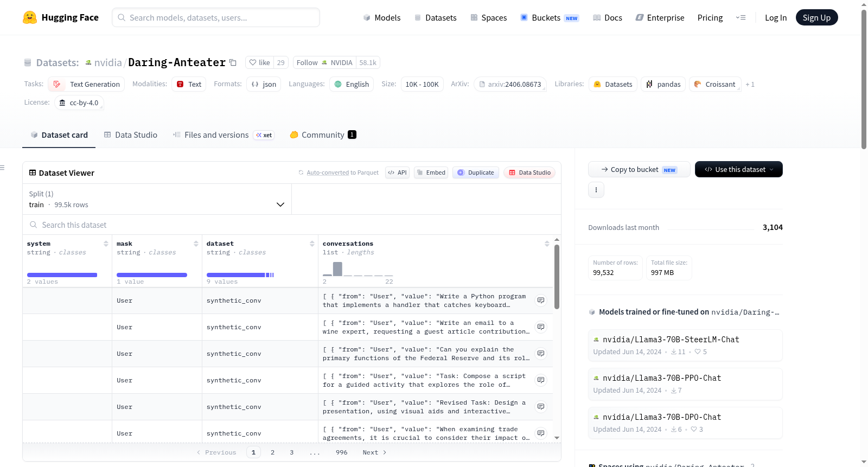This screenshot has width=868, height=467.
Task: Open the arxiv:2406.08673 paper tag
Action: click(x=510, y=84)
